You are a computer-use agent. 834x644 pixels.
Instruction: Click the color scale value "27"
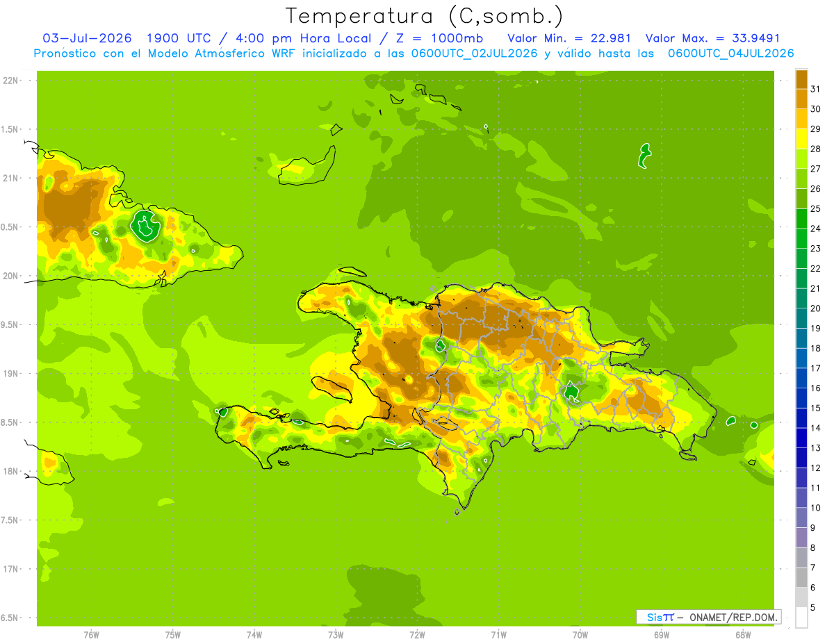click(x=815, y=168)
